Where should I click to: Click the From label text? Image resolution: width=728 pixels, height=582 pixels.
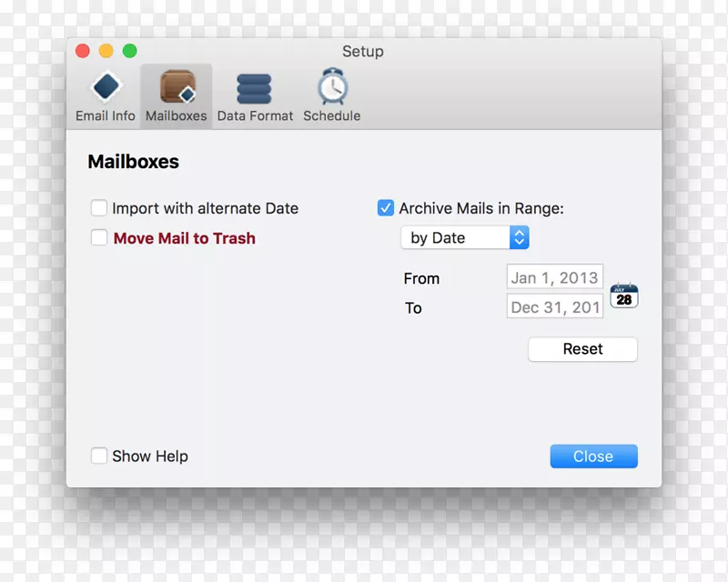tap(421, 278)
